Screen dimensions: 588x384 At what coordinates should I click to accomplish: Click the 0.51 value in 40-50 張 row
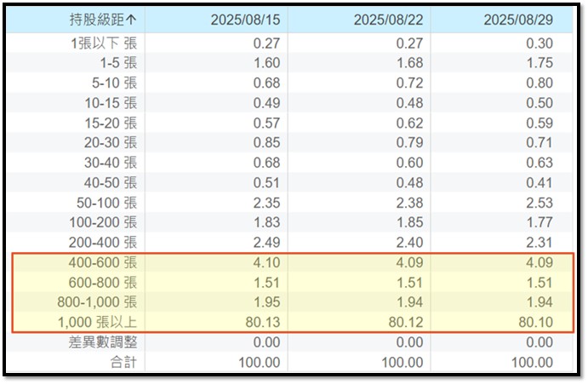coord(266,183)
